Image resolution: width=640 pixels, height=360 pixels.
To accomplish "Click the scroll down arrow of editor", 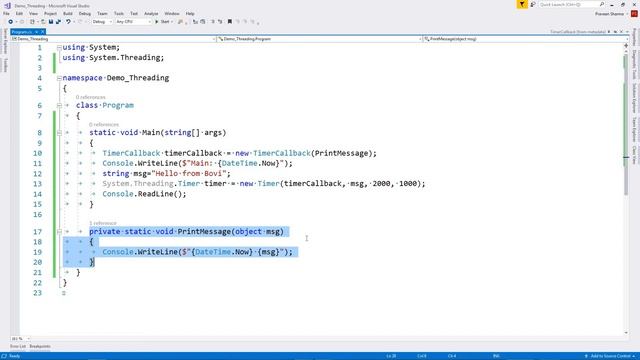I will coord(626,333).
